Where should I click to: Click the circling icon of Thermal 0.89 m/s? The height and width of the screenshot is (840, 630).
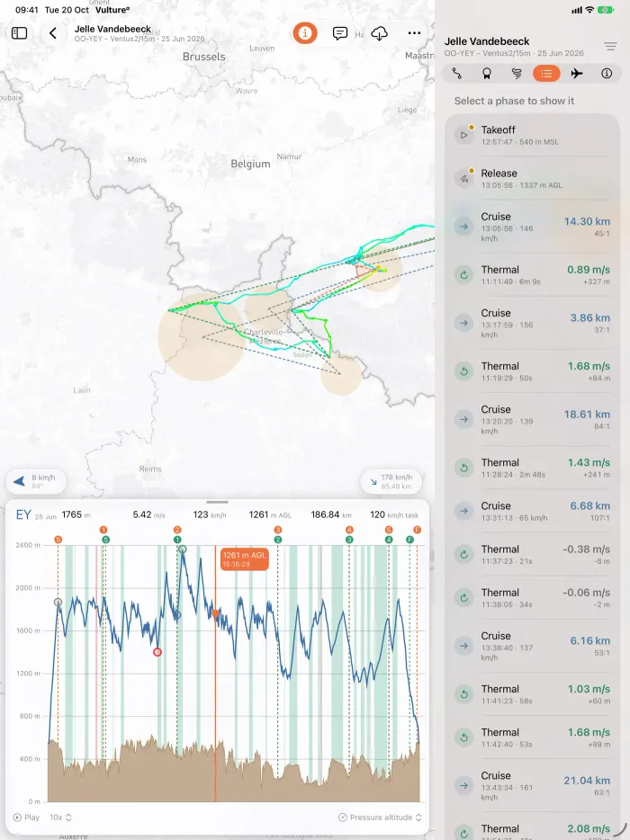(x=464, y=275)
